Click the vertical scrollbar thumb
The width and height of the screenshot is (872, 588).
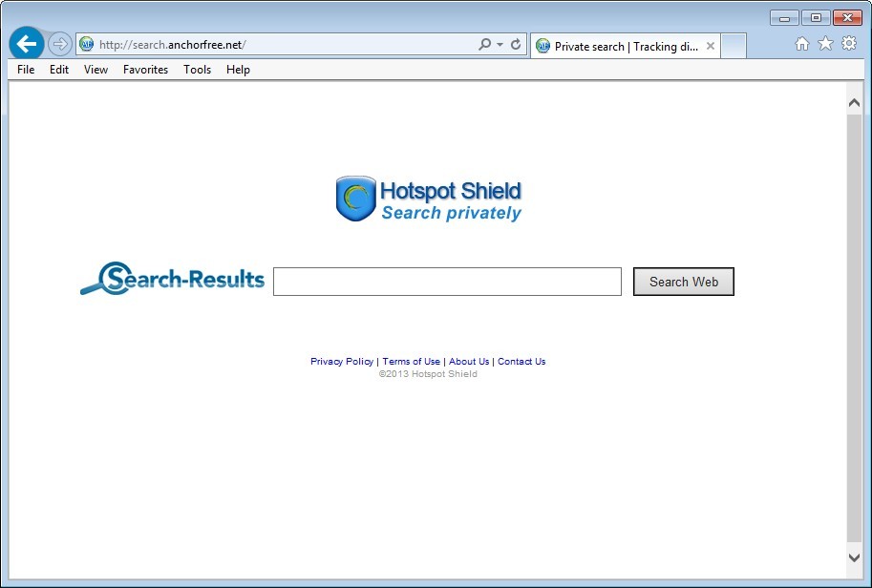pos(854,328)
